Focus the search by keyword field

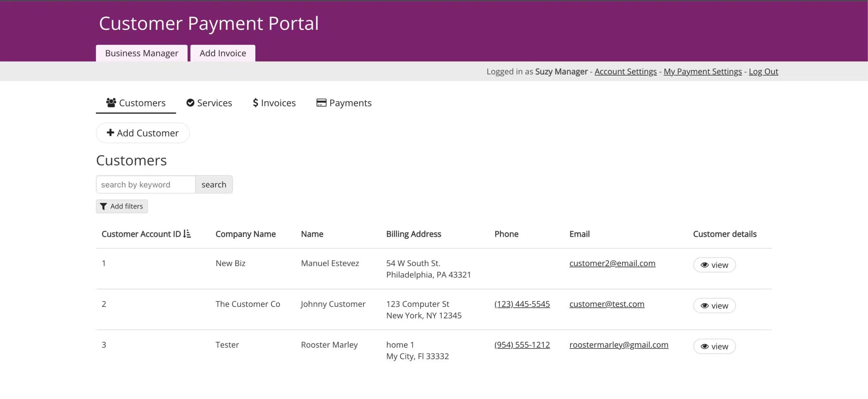(146, 185)
